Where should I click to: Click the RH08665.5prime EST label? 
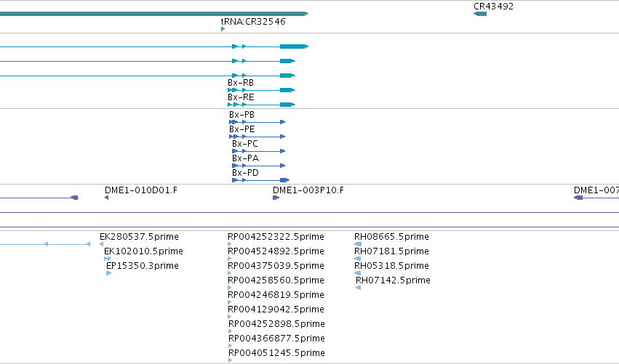391,237
